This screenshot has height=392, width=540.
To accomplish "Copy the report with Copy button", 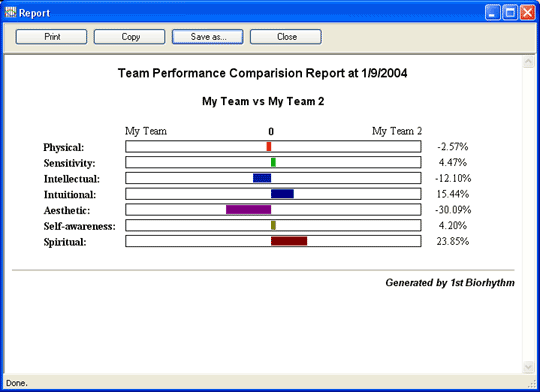I will (129, 37).
